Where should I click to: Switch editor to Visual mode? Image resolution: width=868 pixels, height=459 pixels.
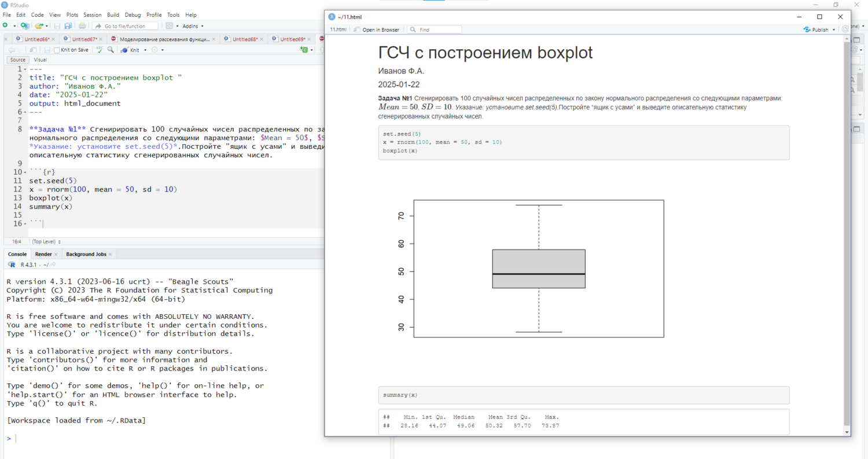[x=40, y=60]
